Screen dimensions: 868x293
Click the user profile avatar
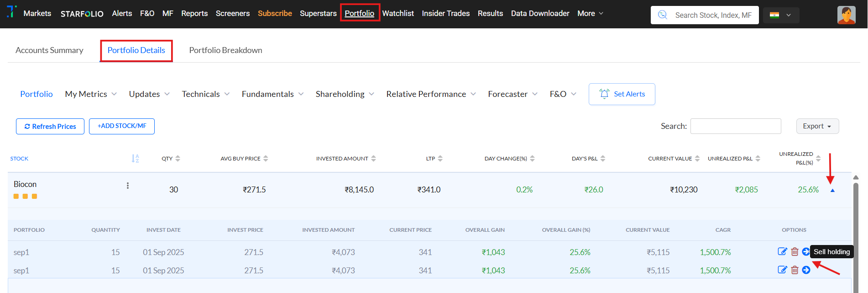[x=846, y=15]
